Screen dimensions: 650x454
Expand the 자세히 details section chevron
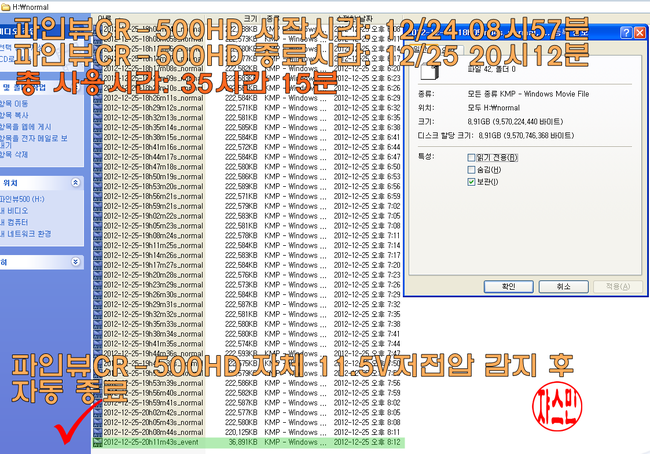click(75, 262)
